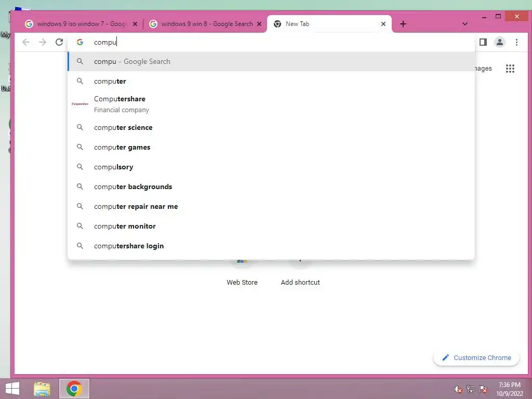Reload the current page
Screen dimensions: 532x399
pos(59,42)
